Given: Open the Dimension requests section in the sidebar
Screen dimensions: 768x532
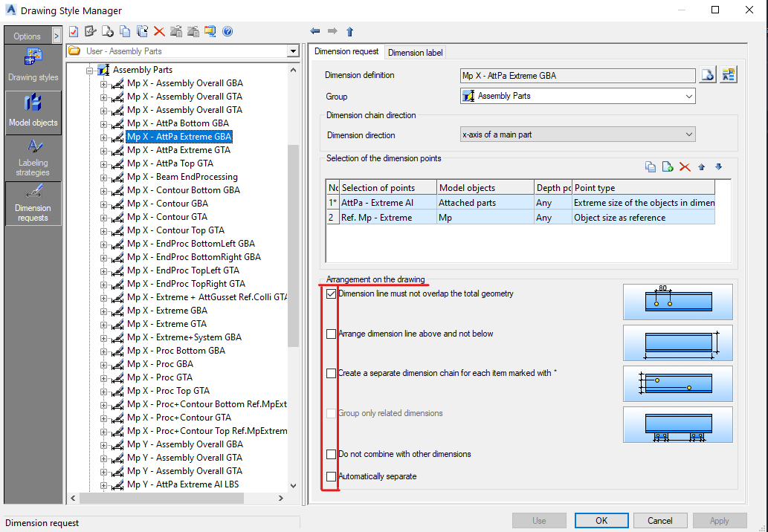Looking at the screenshot, I should coord(33,204).
